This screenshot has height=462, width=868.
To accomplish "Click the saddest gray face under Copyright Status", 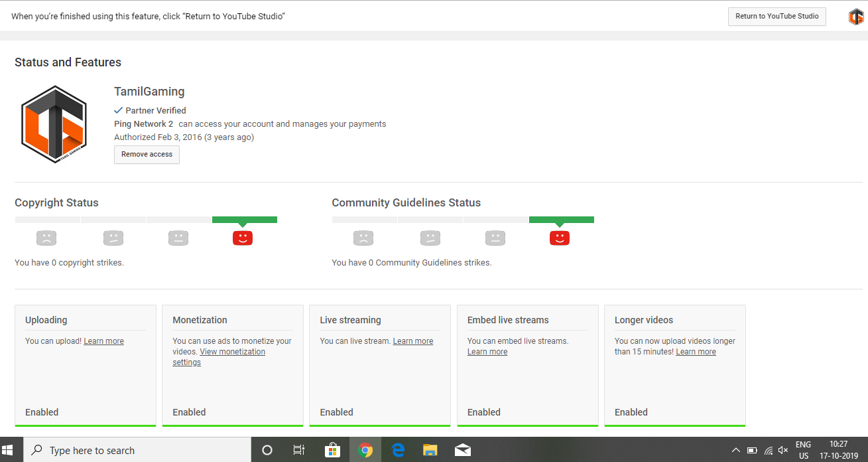I will (x=46, y=237).
